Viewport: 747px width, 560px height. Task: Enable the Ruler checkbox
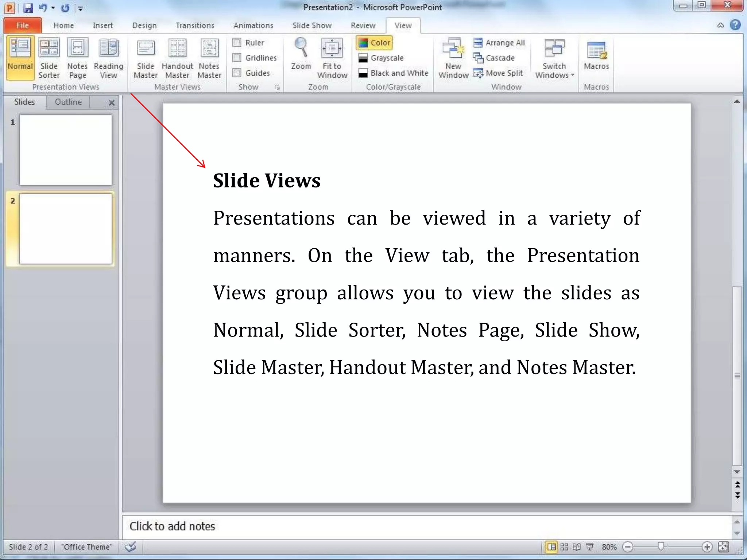(237, 43)
